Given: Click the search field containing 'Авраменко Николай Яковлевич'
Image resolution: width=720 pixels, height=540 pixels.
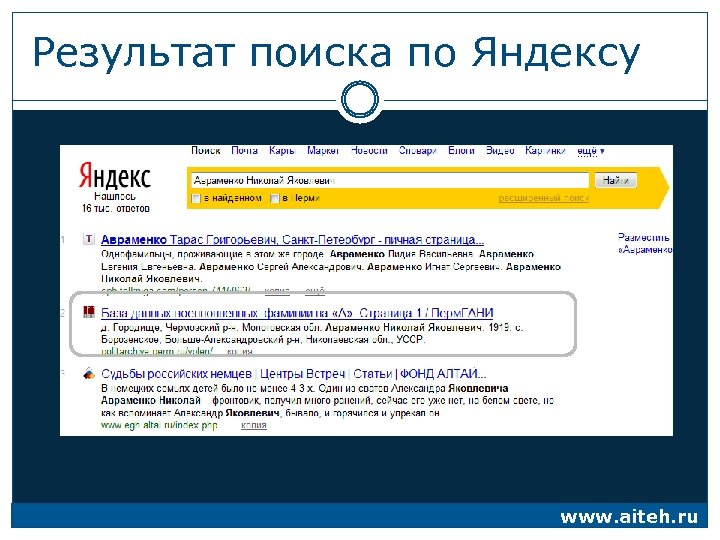Looking at the screenshot, I should tap(389, 180).
